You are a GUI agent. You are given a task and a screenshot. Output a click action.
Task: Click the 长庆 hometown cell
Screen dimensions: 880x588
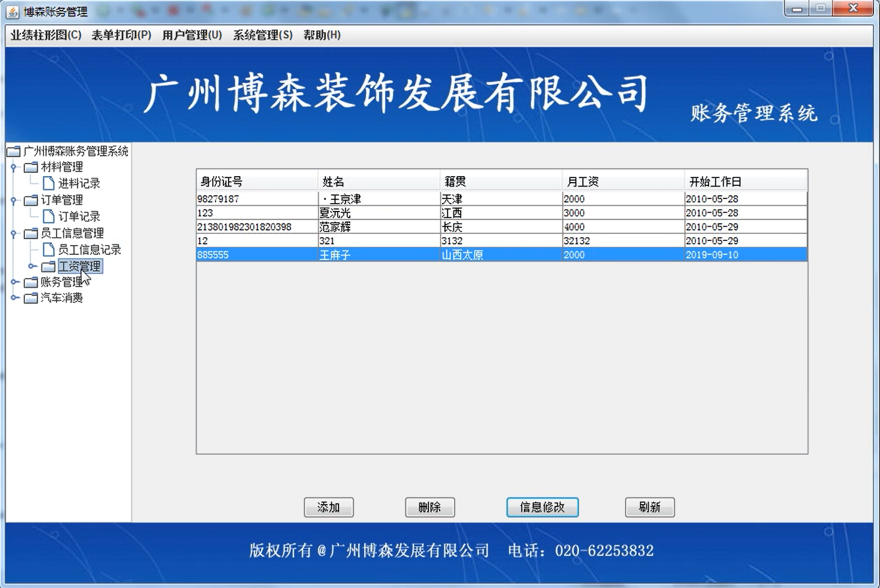[x=501, y=227]
